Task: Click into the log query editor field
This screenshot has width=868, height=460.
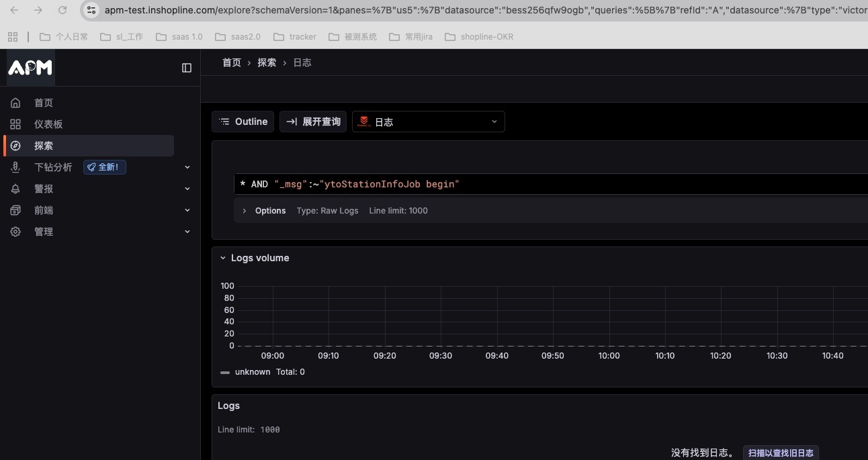Action: point(551,184)
